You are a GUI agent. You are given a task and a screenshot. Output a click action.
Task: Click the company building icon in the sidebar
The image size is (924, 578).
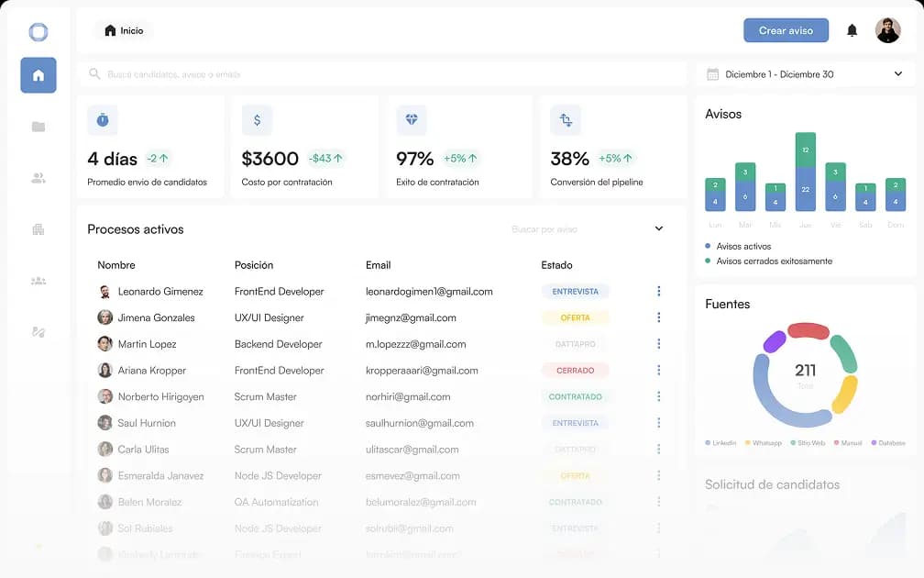pyautogui.click(x=38, y=229)
